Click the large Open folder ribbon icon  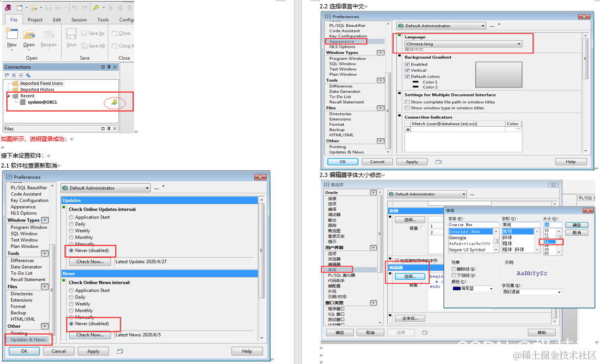click(x=29, y=34)
